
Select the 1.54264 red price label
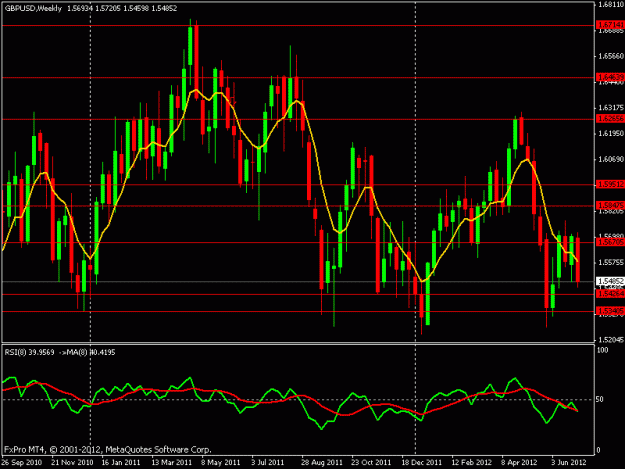click(611, 294)
